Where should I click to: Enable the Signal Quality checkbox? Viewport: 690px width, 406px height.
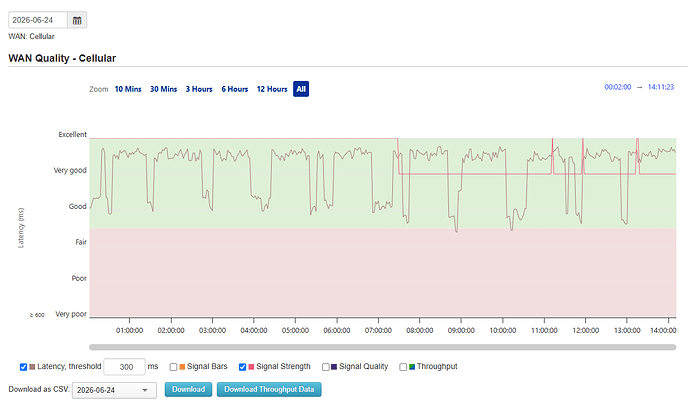tap(326, 367)
